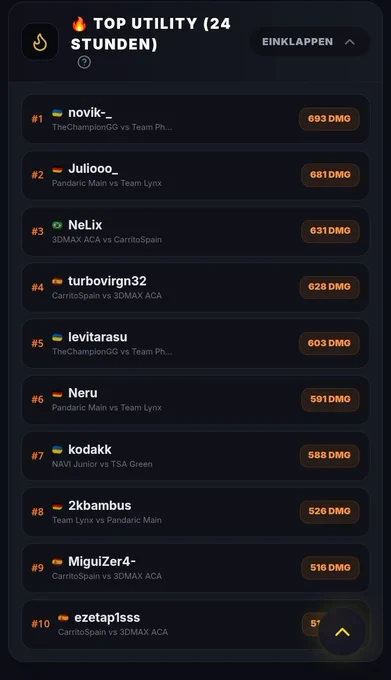
Task: Click the chevron arrow next to Einklappen
Action: (350, 42)
